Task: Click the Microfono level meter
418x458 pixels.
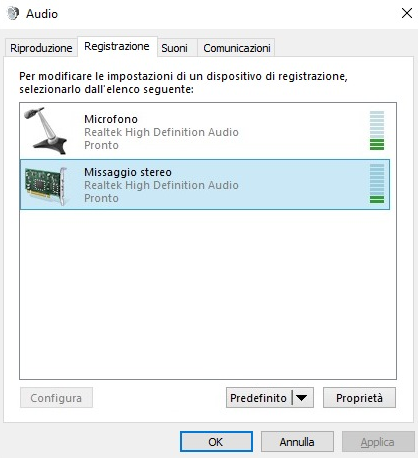Action: click(x=377, y=130)
